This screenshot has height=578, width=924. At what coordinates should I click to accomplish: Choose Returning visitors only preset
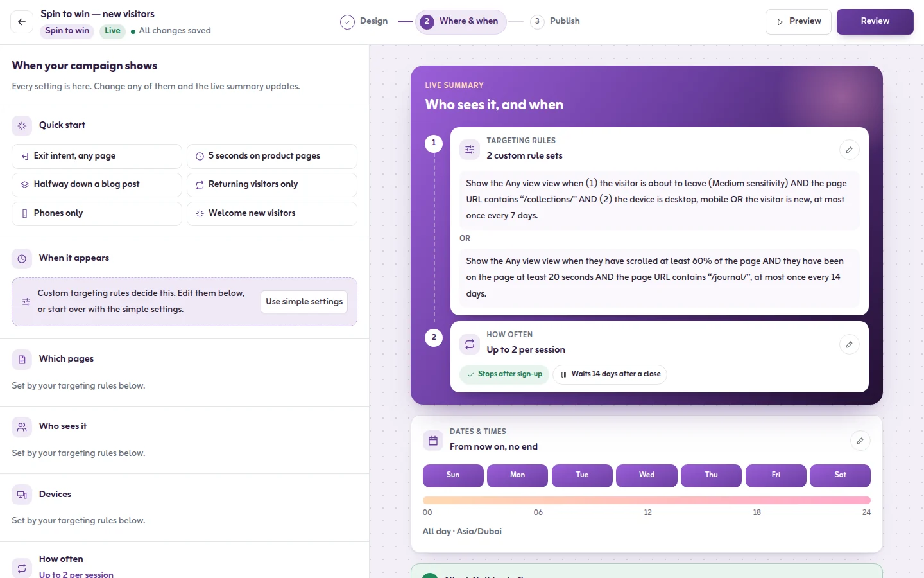(272, 185)
